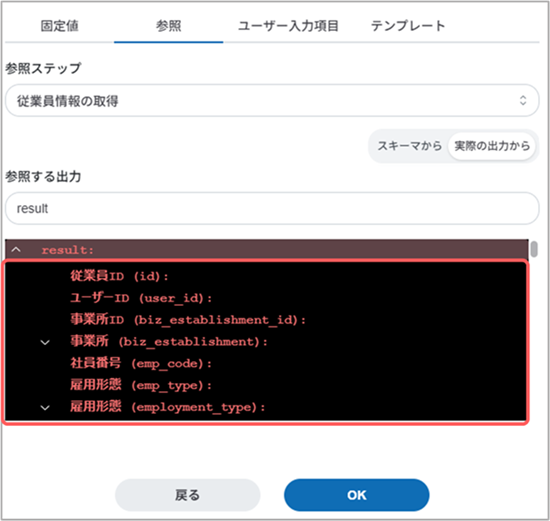Select the 事業所 (biz_establishment) row label

169,341
